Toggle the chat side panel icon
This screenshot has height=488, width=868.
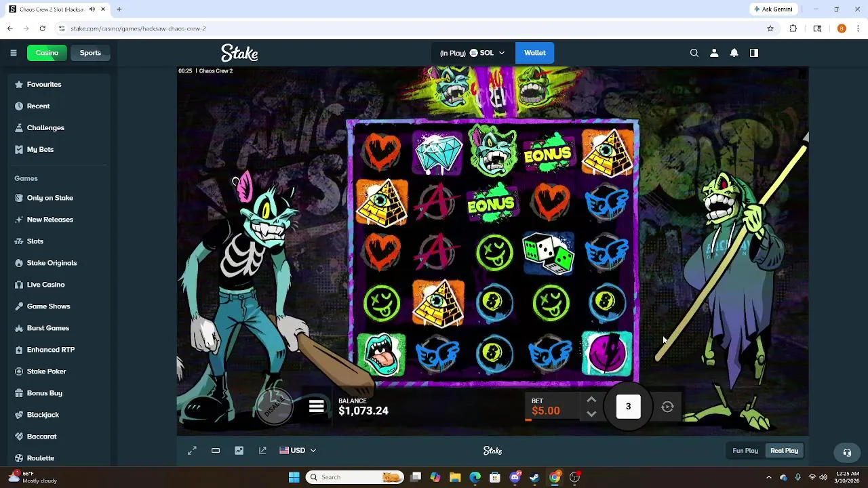click(754, 53)
